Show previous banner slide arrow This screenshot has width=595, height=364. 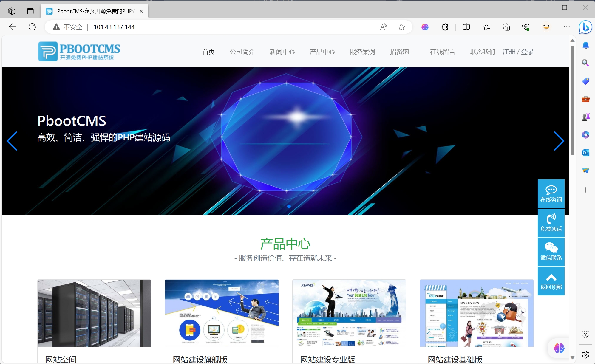pos(12,141)
